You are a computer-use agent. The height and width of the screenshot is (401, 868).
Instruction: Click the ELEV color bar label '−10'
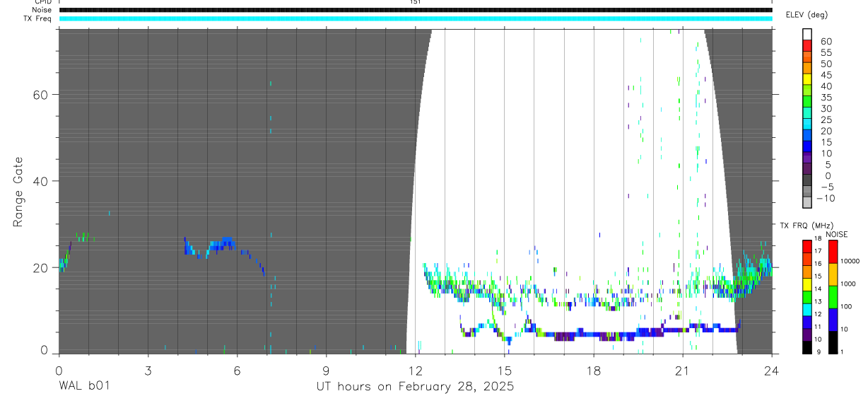click(825, 198)
